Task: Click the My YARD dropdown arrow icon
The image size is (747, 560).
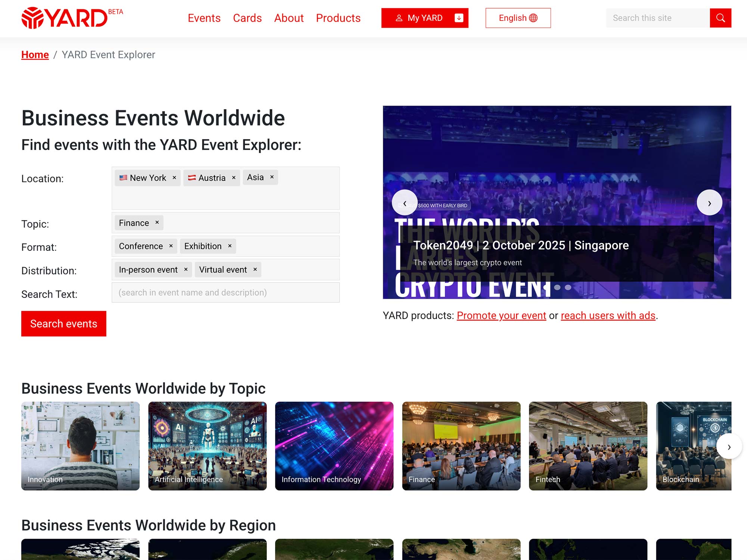Action: click(459, 18)
